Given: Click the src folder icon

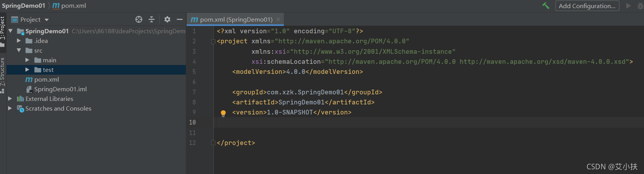Looking at the screenshot, I should (29, 50).
